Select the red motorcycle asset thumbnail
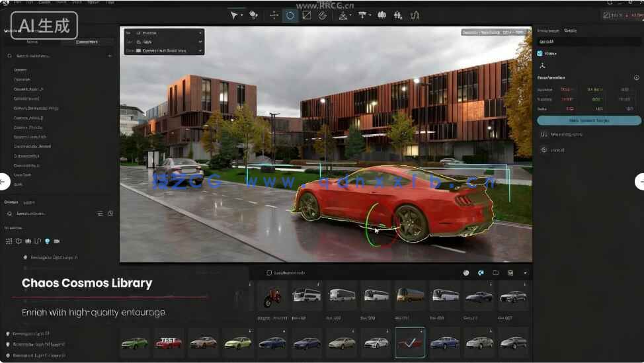 pyautogui.click(x=272, y=296)
